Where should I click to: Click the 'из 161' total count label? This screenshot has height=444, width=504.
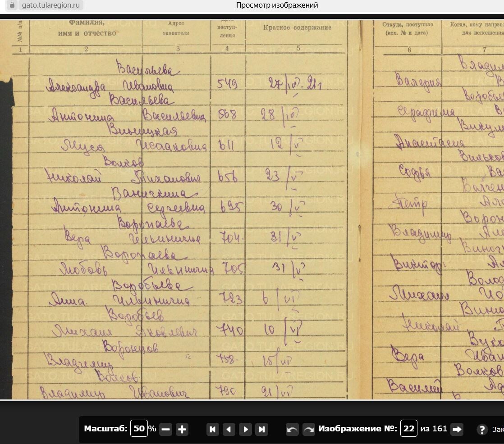coord(434,429)
